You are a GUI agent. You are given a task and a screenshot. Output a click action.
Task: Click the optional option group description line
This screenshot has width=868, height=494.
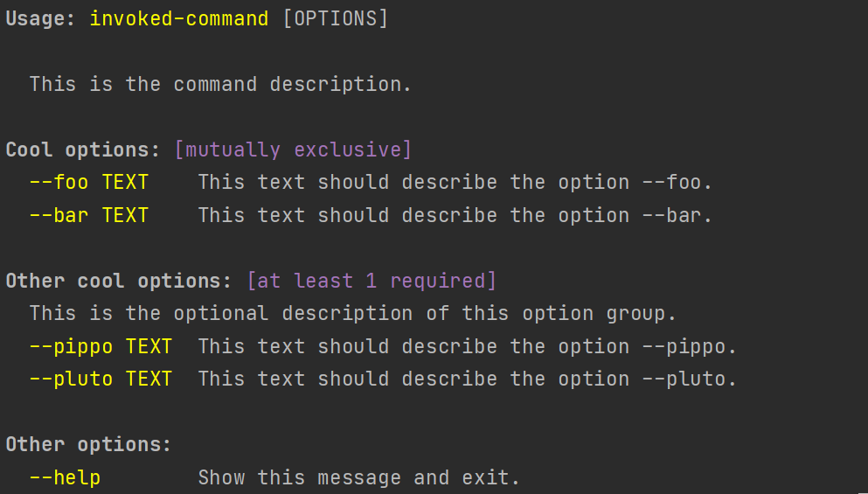pos(353,314)
